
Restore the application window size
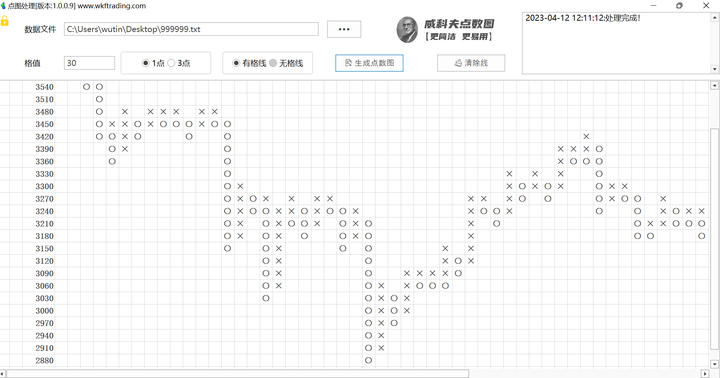click(x=679, y=6)
